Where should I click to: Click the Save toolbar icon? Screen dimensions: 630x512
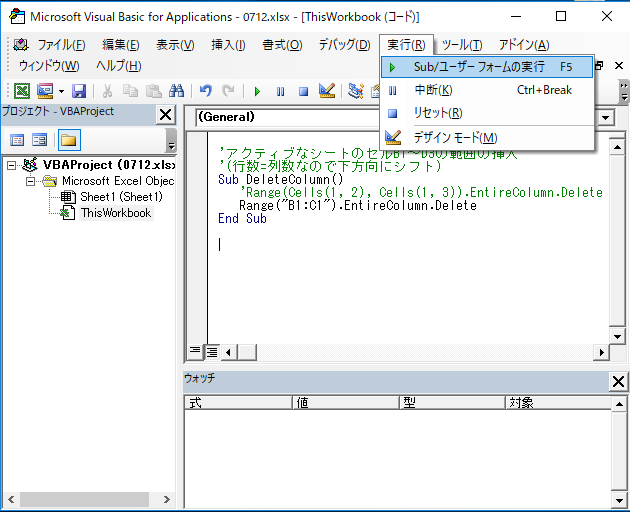[79, 91]
